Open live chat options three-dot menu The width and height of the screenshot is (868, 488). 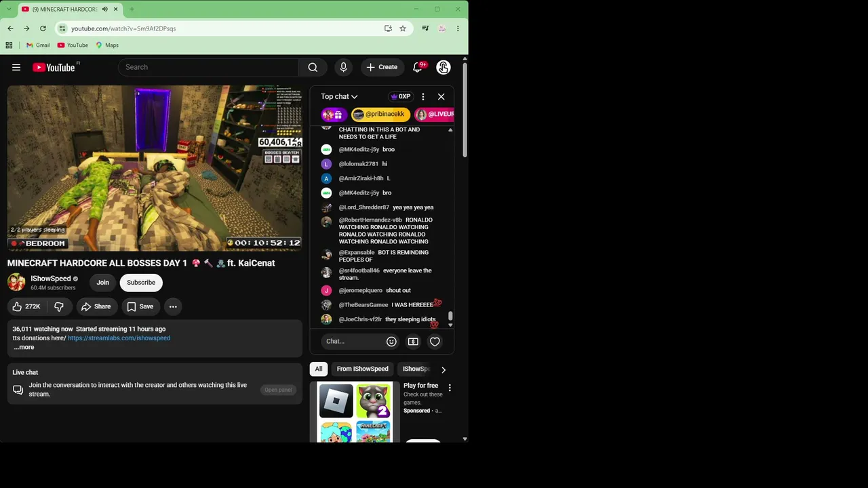coord(423,97)
